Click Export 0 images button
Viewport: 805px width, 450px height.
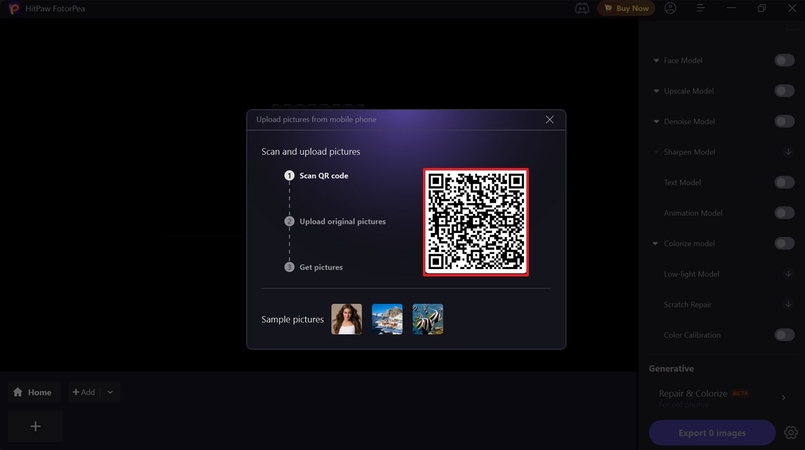[x=712, y=433]
